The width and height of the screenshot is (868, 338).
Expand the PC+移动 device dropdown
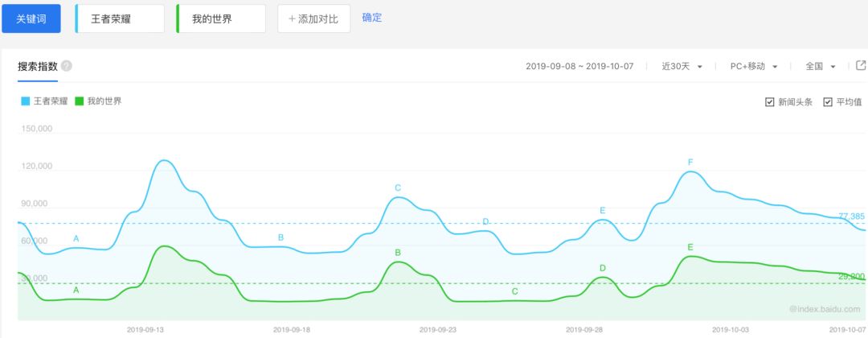coord(754,67)
